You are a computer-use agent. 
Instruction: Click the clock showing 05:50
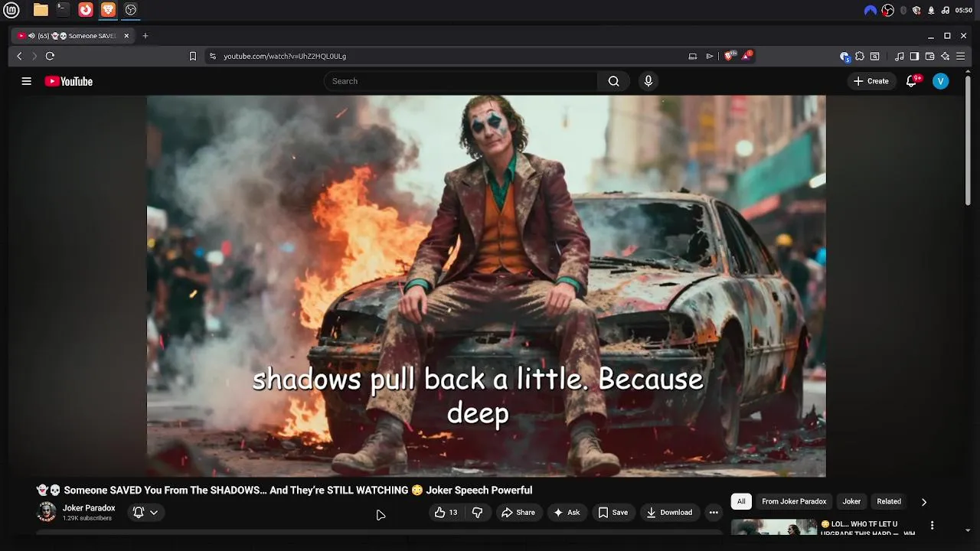[x=964, y=10]
